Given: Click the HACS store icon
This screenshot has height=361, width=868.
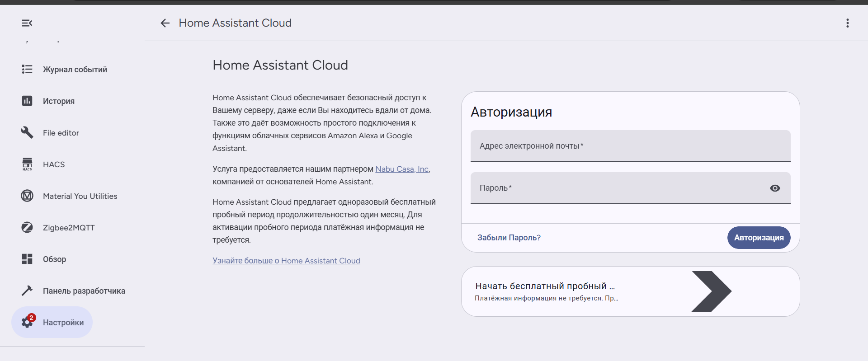Looking at the screenshot, I should pyautogui.click(x=27, y=164).
